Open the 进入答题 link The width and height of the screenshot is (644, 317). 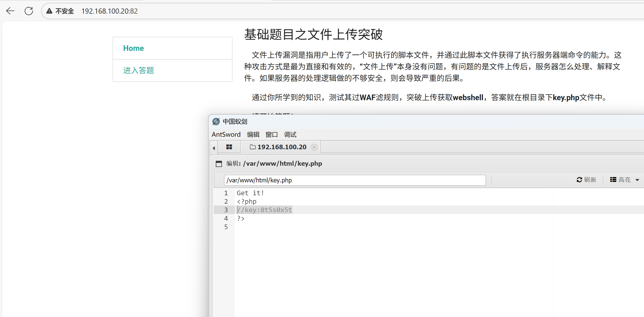138,70
